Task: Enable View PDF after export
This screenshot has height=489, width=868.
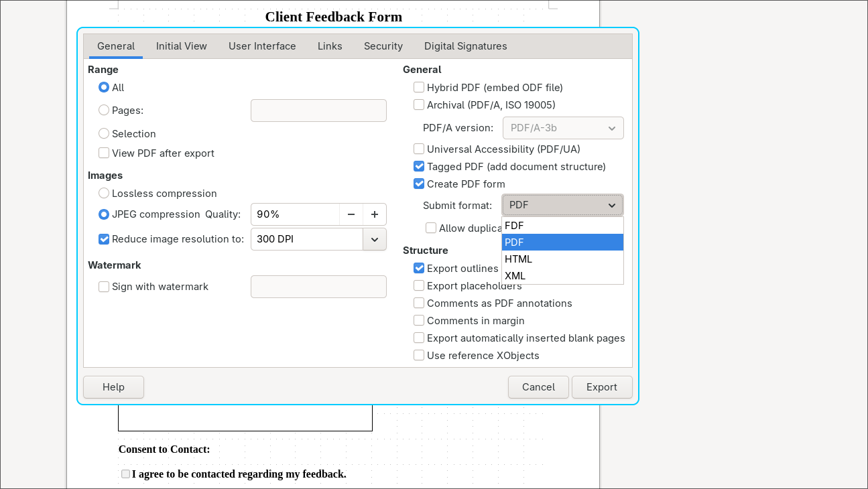Action: (104, 153)
